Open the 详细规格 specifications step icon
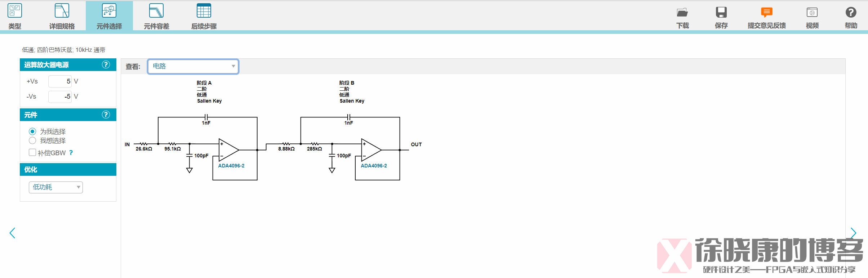 (62, 11)
